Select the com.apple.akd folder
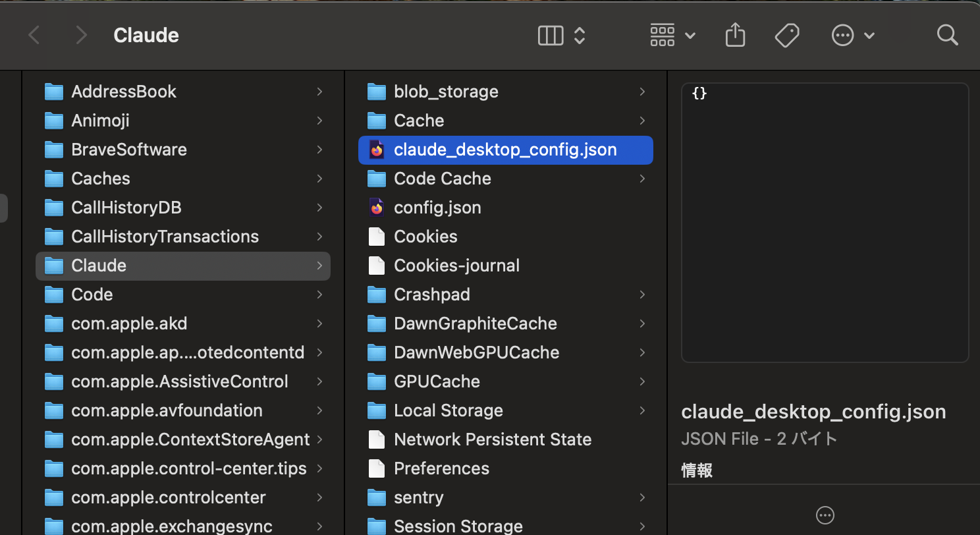 click(183, 324)
